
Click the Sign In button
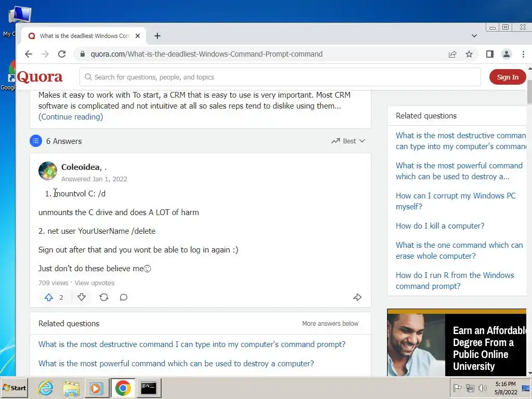pos(508,77)
